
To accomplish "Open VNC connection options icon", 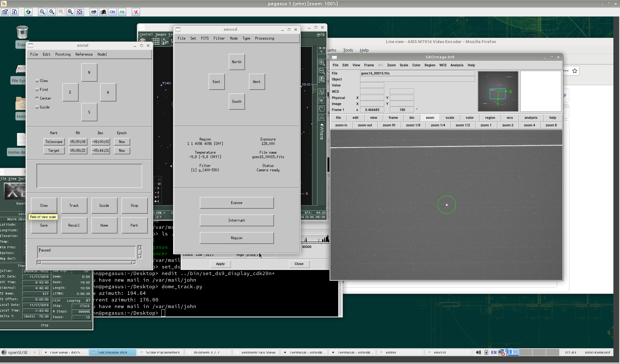I will (x=5, y=12).
